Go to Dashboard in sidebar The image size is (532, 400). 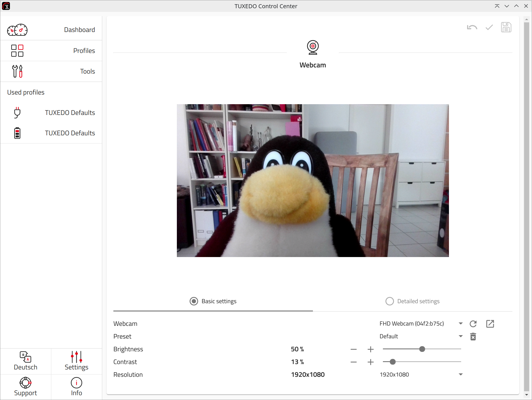pyautogui.click(x=51, y=30)
